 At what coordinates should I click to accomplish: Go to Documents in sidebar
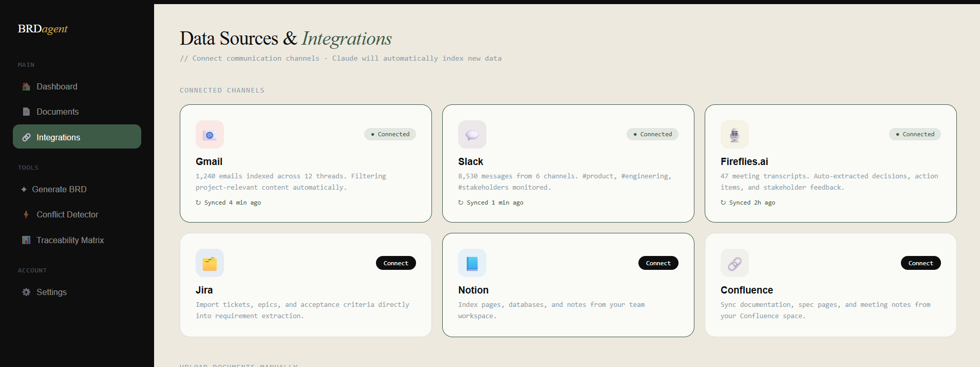(x=77, y=112)
